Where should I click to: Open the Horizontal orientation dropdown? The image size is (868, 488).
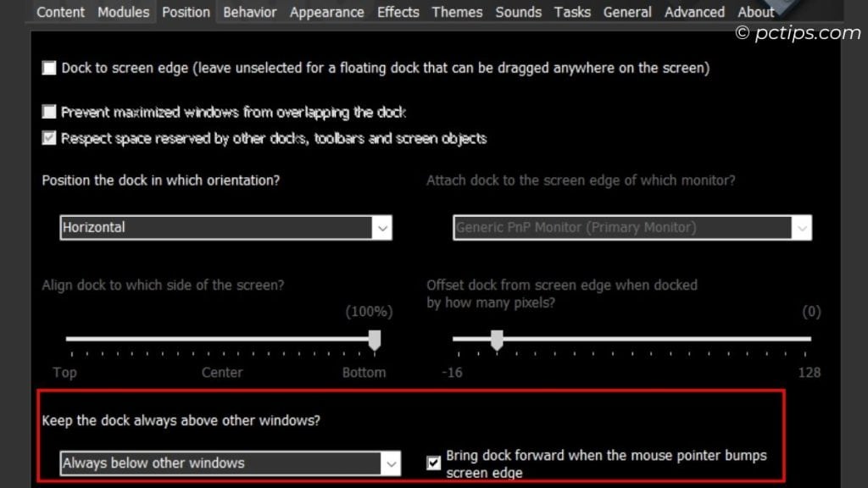pos(383,227)
